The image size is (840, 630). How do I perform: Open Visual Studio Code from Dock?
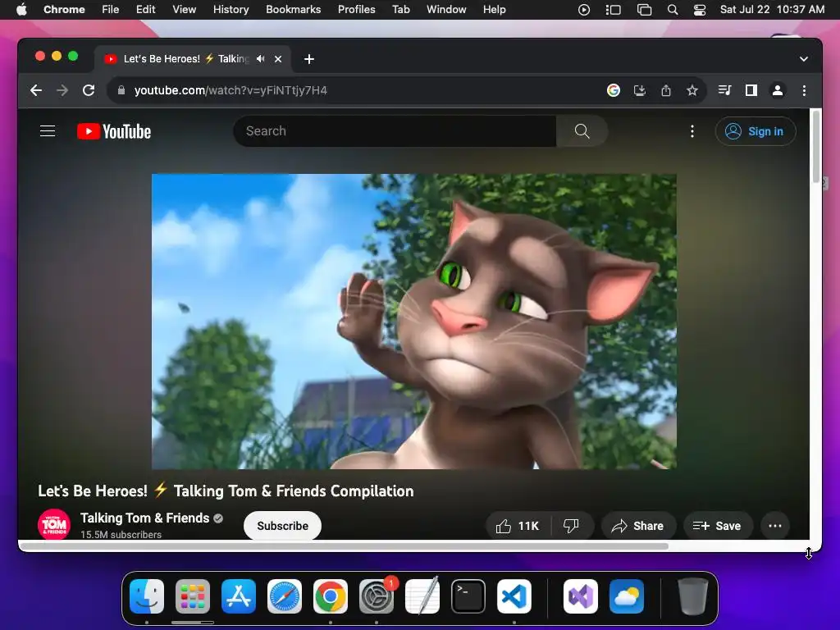514,596
